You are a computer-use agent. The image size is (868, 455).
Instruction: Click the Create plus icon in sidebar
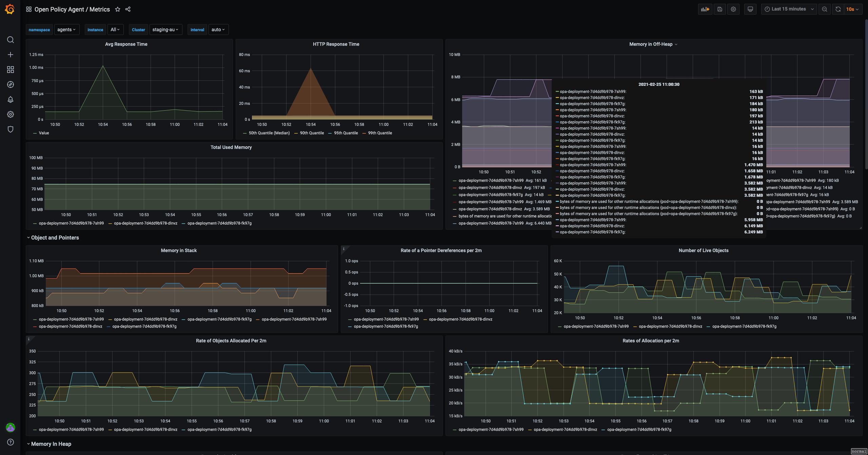click(11, 55)
